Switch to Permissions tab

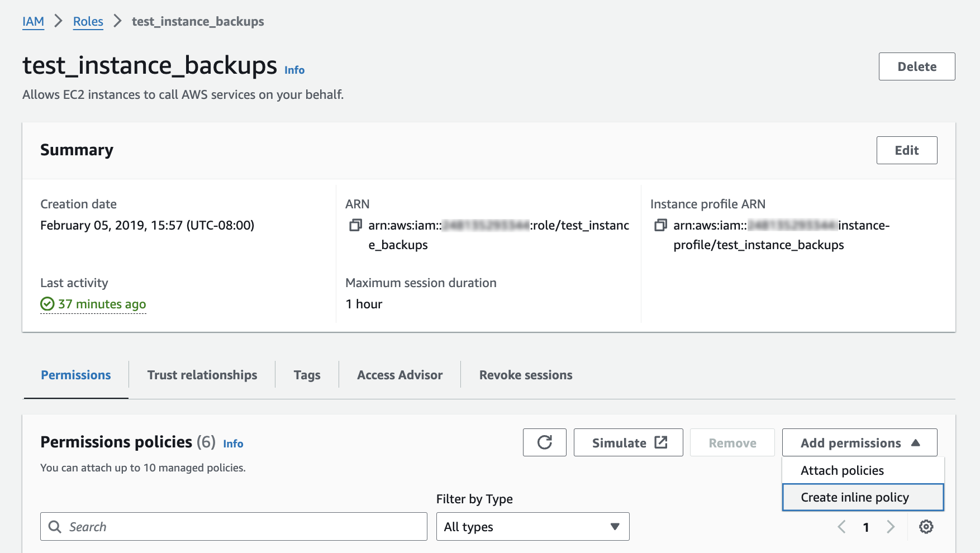point(76,375)
